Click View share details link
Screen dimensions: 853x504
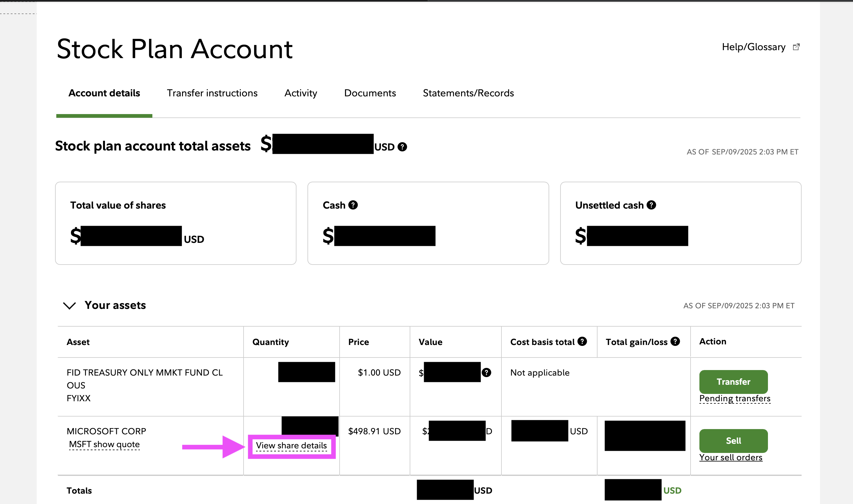click(x=291, y=445)
